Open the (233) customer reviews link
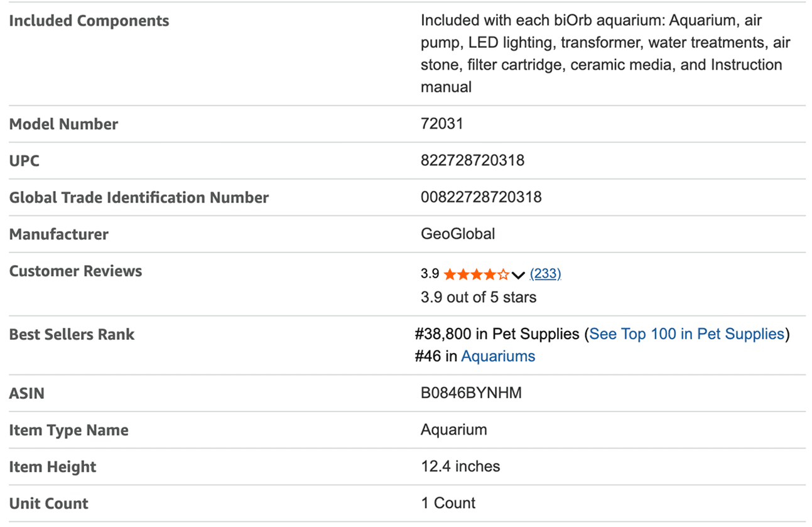812x527 pixels. [545, 274]
